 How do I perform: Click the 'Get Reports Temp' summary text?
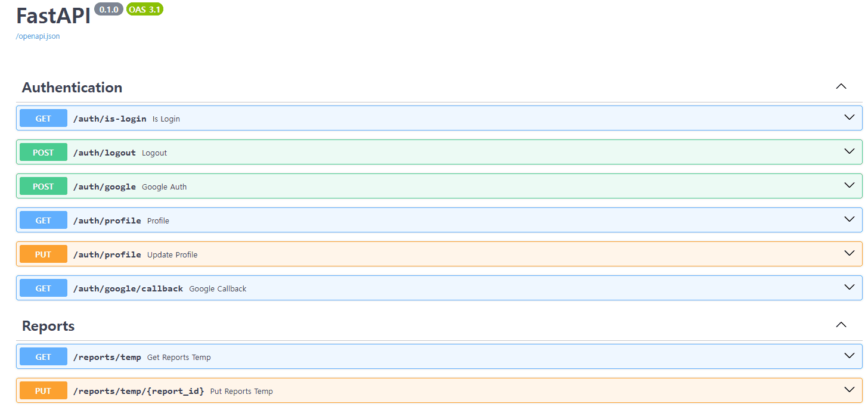click(x=179, y=357)
